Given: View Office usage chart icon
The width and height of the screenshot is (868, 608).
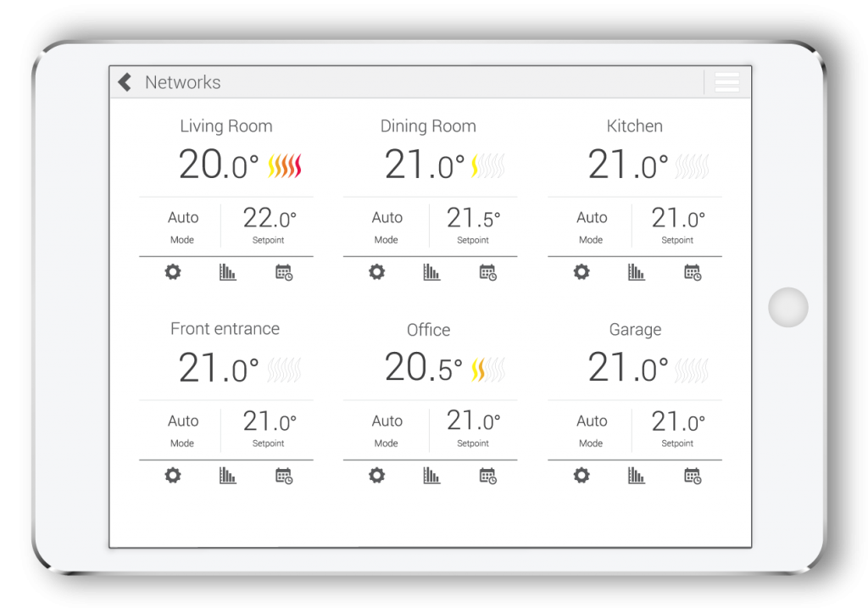Looking at the screenshot, I should (x=431, y=475).
